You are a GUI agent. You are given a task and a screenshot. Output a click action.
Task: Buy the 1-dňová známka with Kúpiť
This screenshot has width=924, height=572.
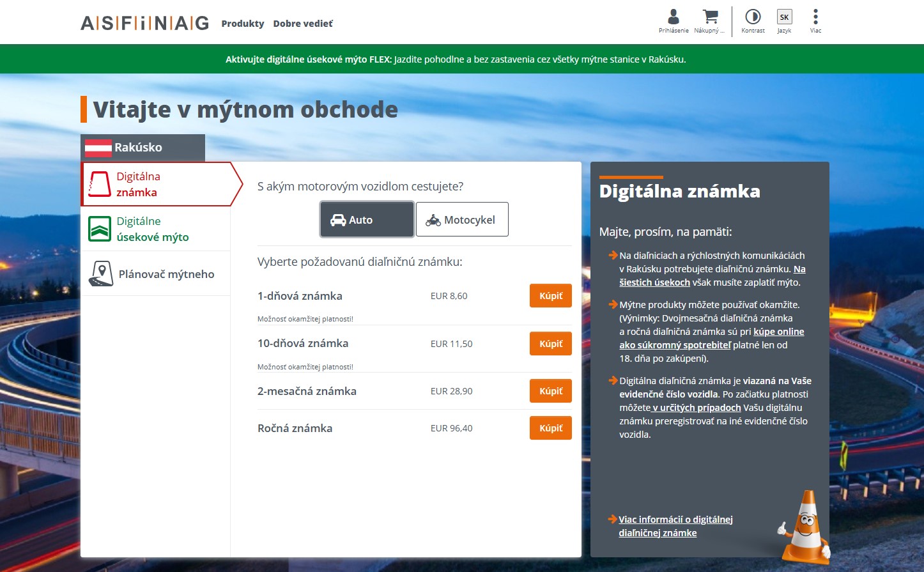[x=550, y=296]
